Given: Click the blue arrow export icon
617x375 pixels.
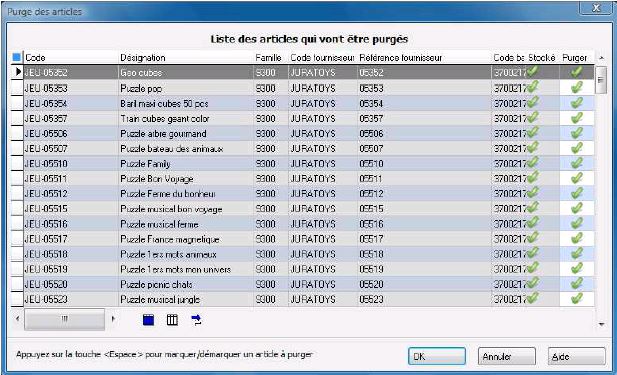Looking at the screenshot, I should click(196, 320).
